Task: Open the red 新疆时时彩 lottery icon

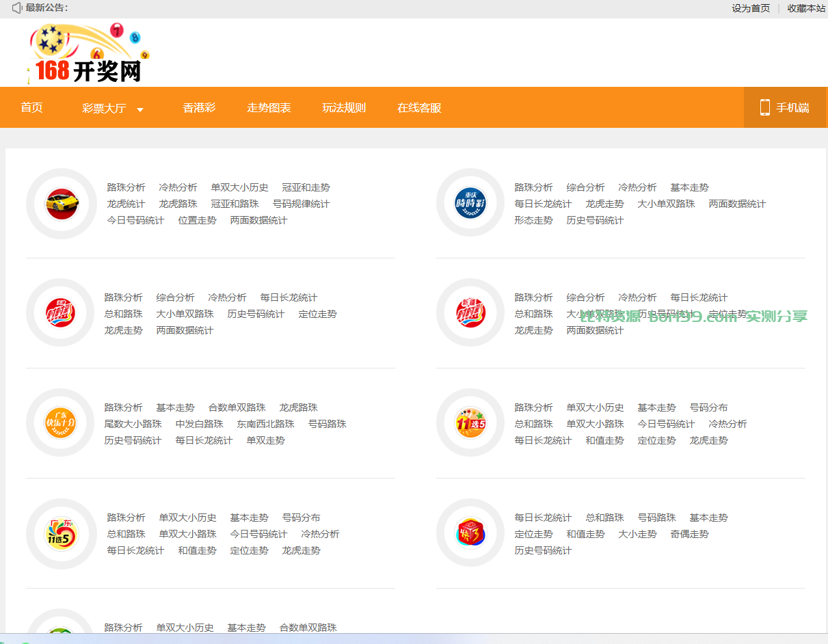Action: pyautogui.click(x=470, y=314)
